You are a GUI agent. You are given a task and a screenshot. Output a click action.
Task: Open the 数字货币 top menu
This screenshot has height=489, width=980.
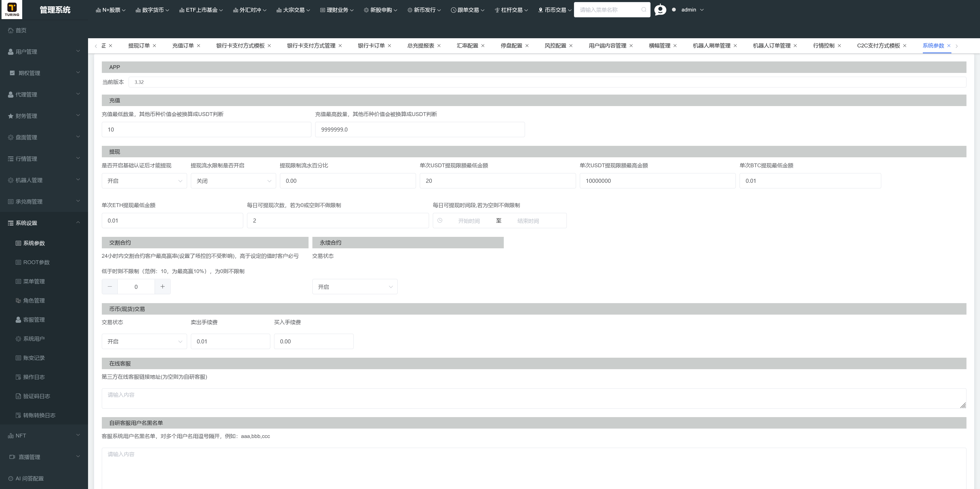pos(152,10)
